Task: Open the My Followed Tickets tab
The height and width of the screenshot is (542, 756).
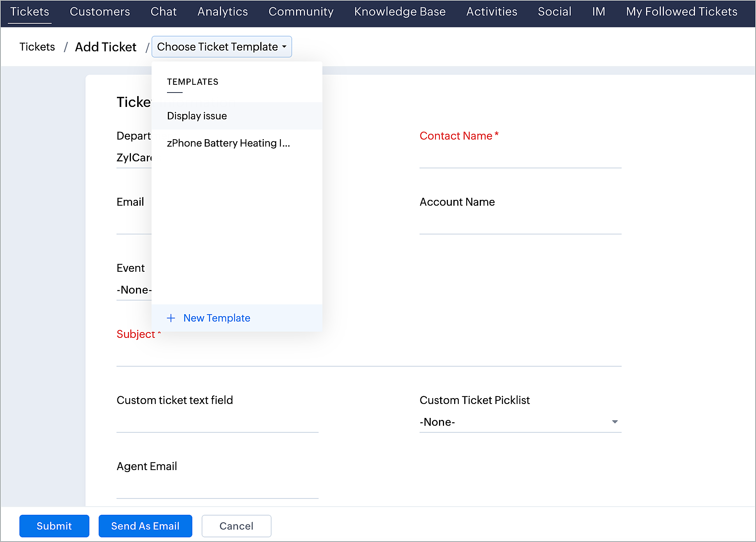Action: [x=681, y=12]
